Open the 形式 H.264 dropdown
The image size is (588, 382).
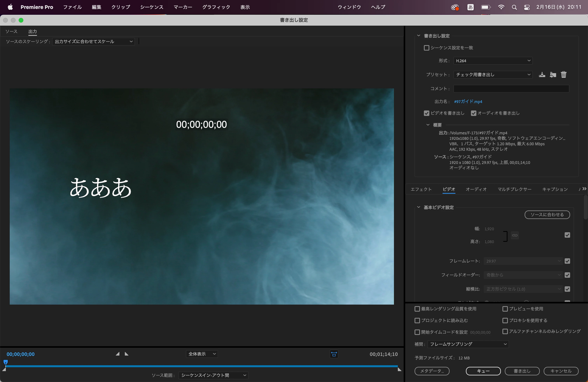click(x=493, y=61)
